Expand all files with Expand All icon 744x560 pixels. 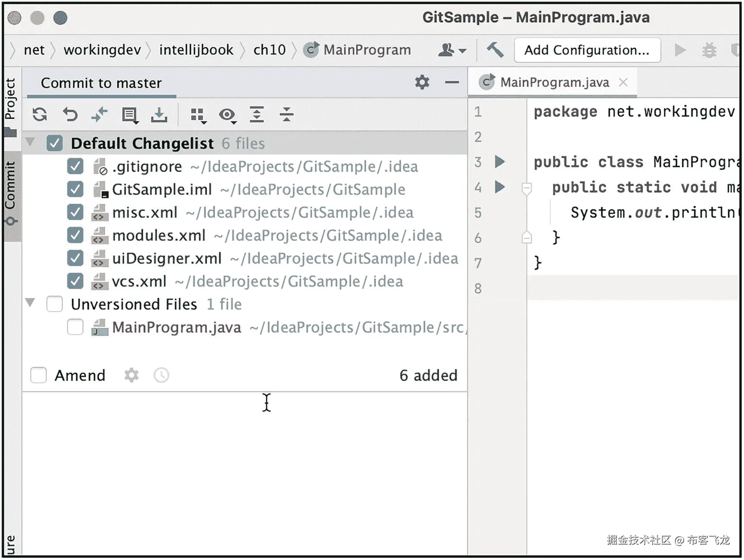[x=257, y=115]
